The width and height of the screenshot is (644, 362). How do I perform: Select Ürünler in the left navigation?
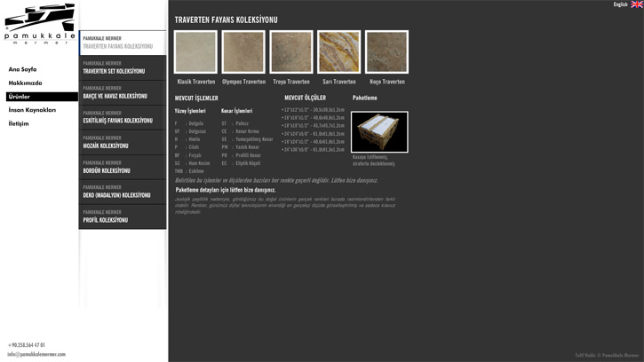pyautogui.click(x=20, y=97)
